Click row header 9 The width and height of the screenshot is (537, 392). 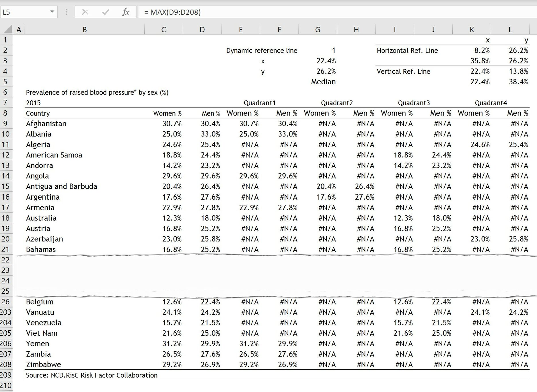coord(6,123)
